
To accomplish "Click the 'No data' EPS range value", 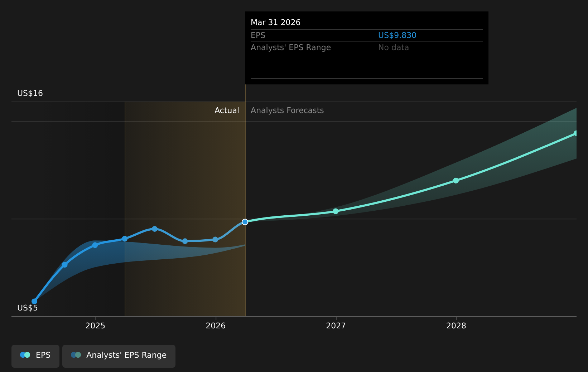I will pos(393,47).
